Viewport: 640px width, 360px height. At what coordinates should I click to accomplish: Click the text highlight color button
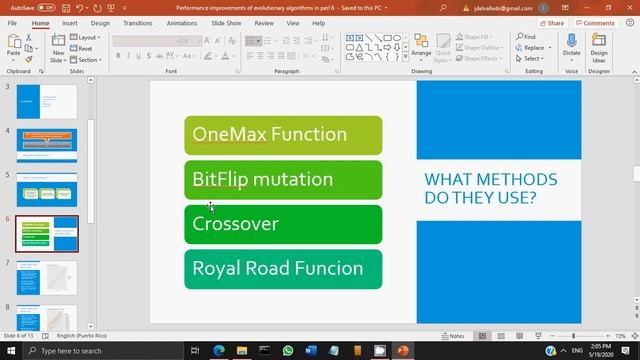(208, 56)
